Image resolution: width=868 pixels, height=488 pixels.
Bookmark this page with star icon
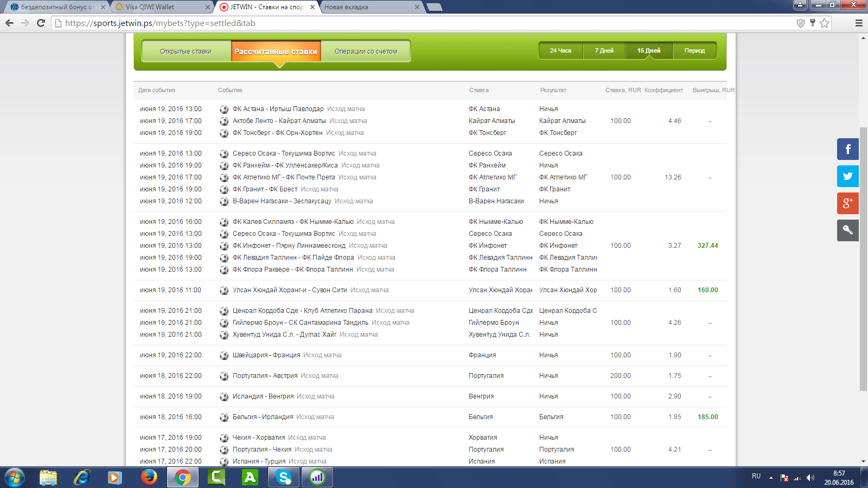click(825, 23)
